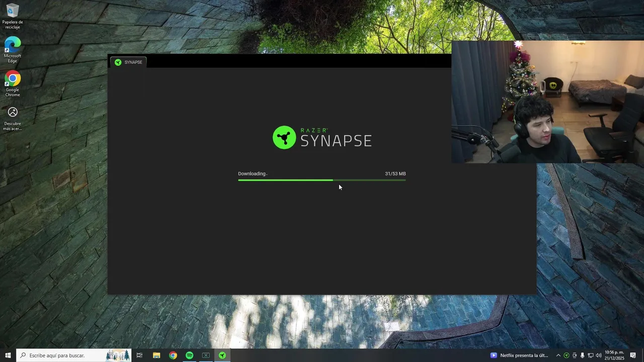Screen dimensions: 644x362
Task: Click the Razer Synapse taskbar icon
Action: (222, 355)
